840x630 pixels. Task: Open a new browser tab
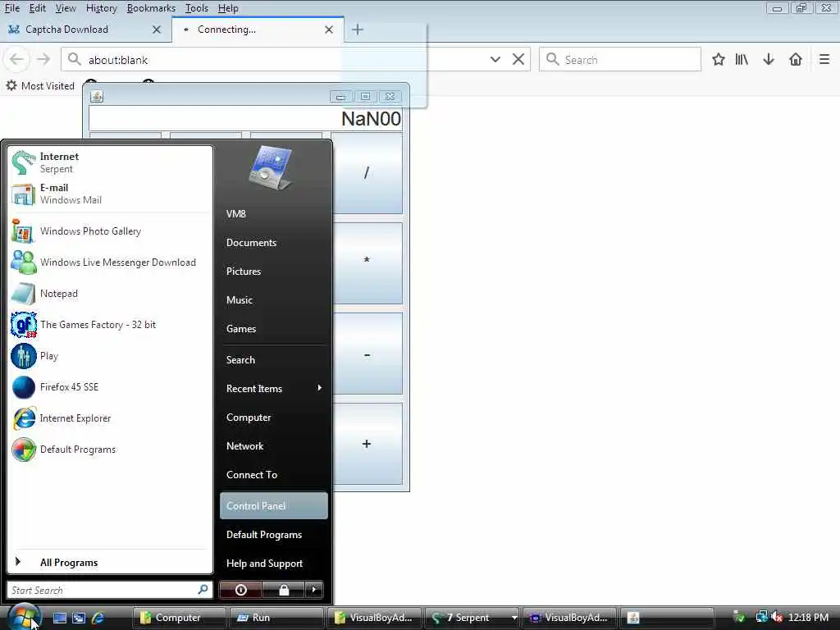pos(358,30)
